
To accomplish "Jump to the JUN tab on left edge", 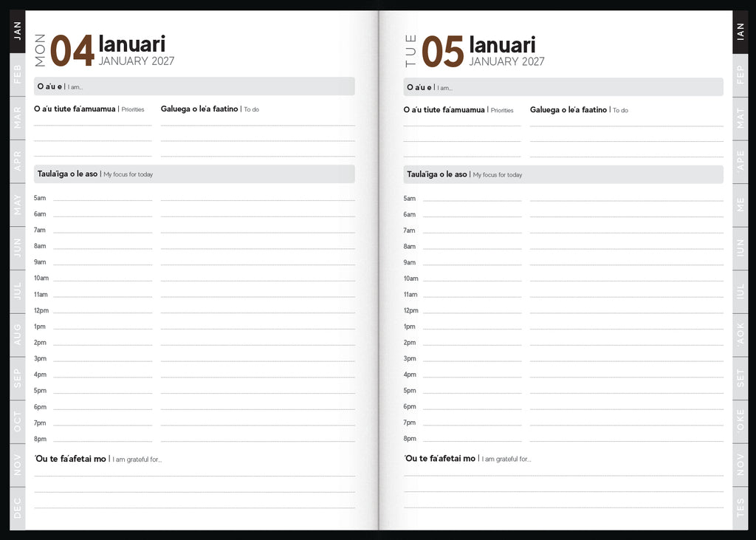I will click(18, 248).
